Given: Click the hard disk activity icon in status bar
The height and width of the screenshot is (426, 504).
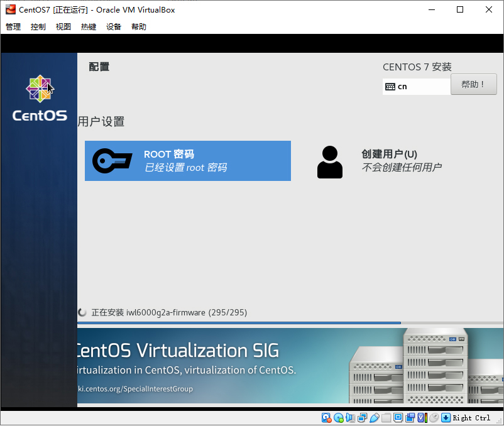Looking at the screenshot, I should pyautogui.click(x=326, y=417).
